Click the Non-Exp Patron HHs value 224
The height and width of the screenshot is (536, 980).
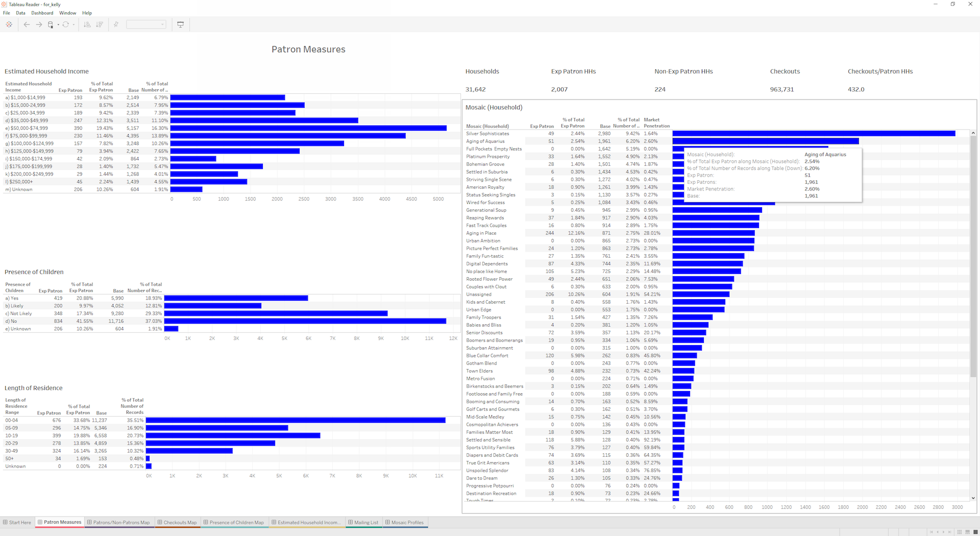(660, 89)
